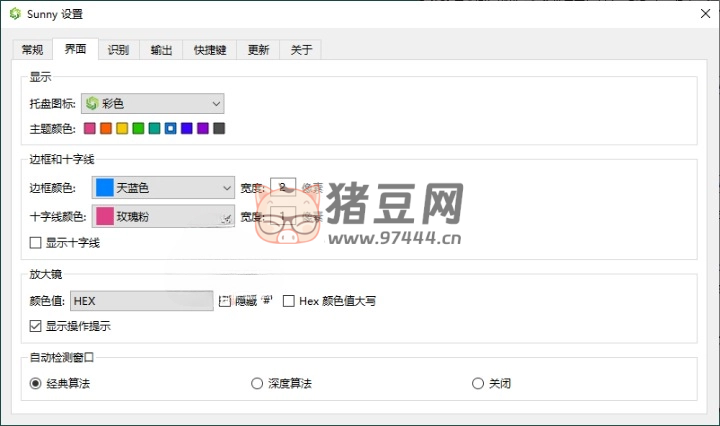Screen dimensions: 720x426
Task: Click the 边框 width input field
Action: click(x=283, y=187)
